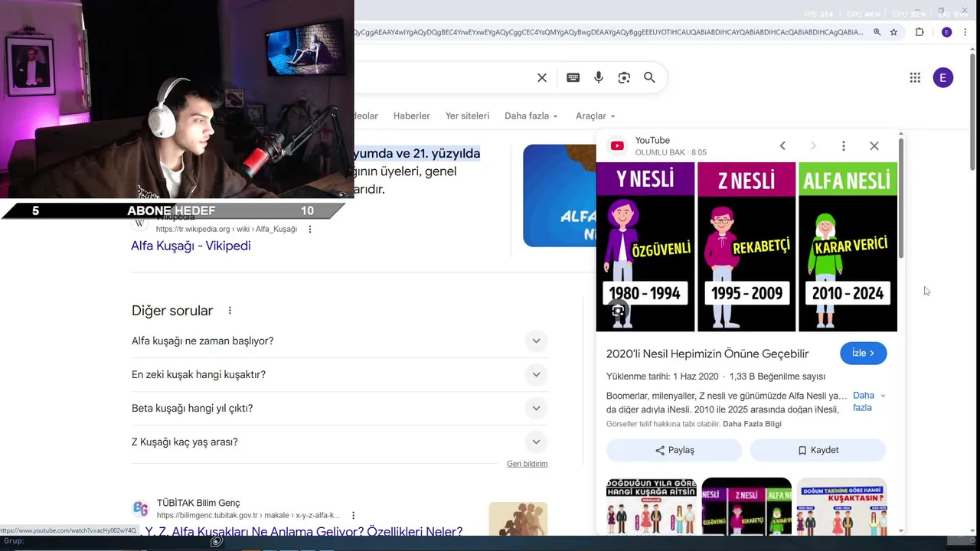Select 'Doğduğun yıla göre' related thumbnail
This screenshot has width=980, height=551.
coord(652,506)
